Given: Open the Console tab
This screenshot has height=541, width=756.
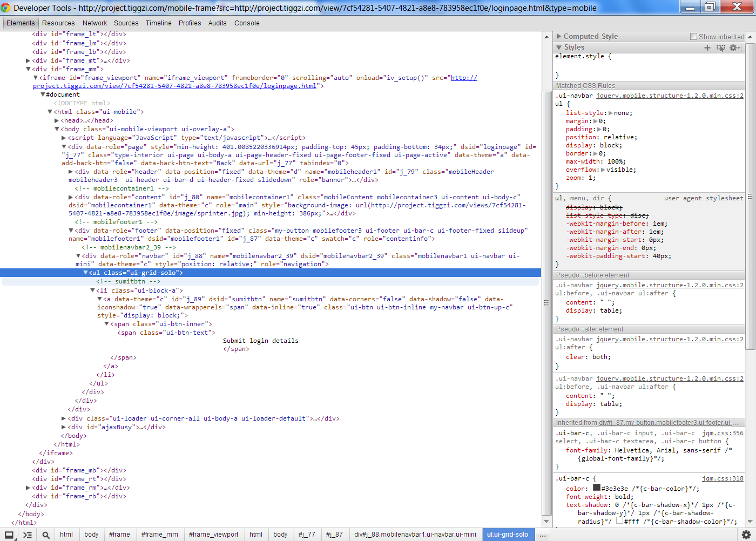Looking at the screenshot, I should [247, 23].
